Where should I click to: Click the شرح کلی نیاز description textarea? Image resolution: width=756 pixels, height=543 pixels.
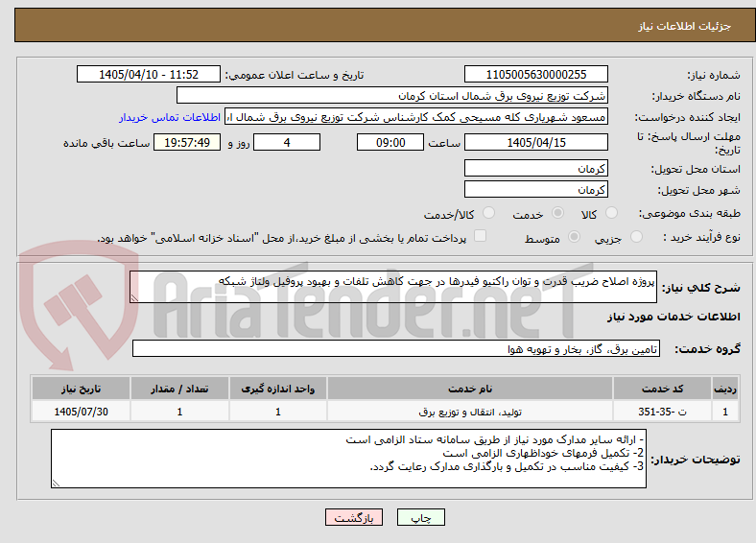393,287
